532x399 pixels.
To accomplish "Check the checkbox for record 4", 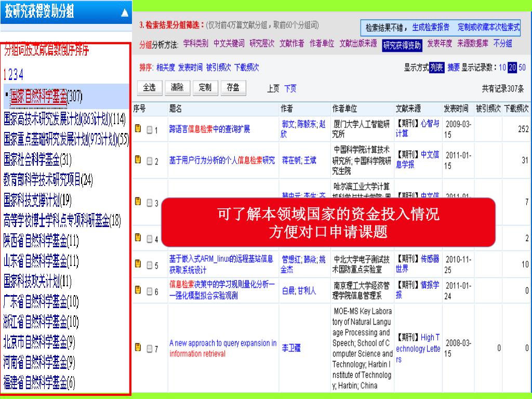I will click(149, 239).
